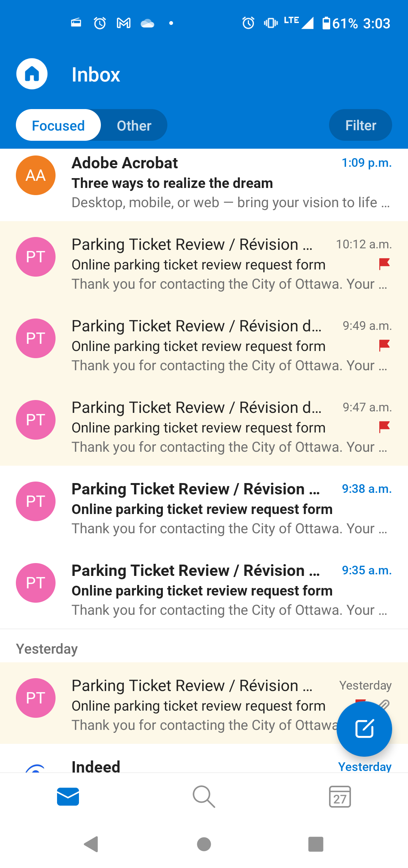Open the search tab in bottom bar
The width and height of the screenshot is (408, 868).
pos(204,797)
